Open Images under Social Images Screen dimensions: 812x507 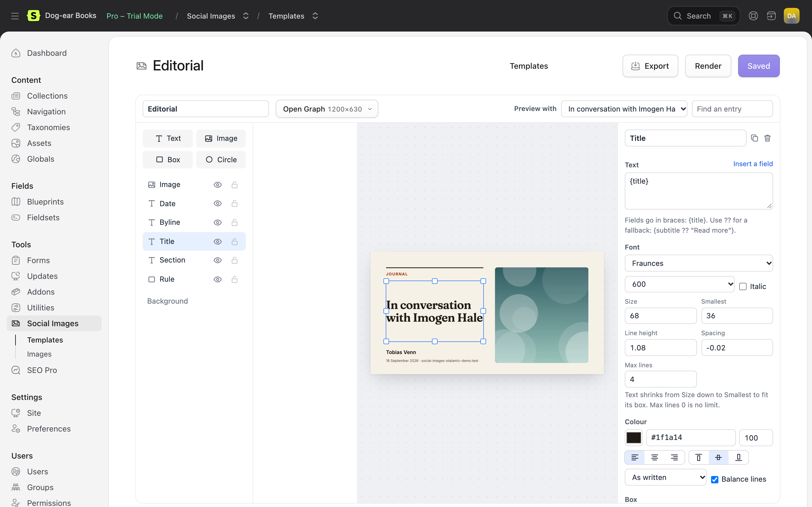click(39, 354)
